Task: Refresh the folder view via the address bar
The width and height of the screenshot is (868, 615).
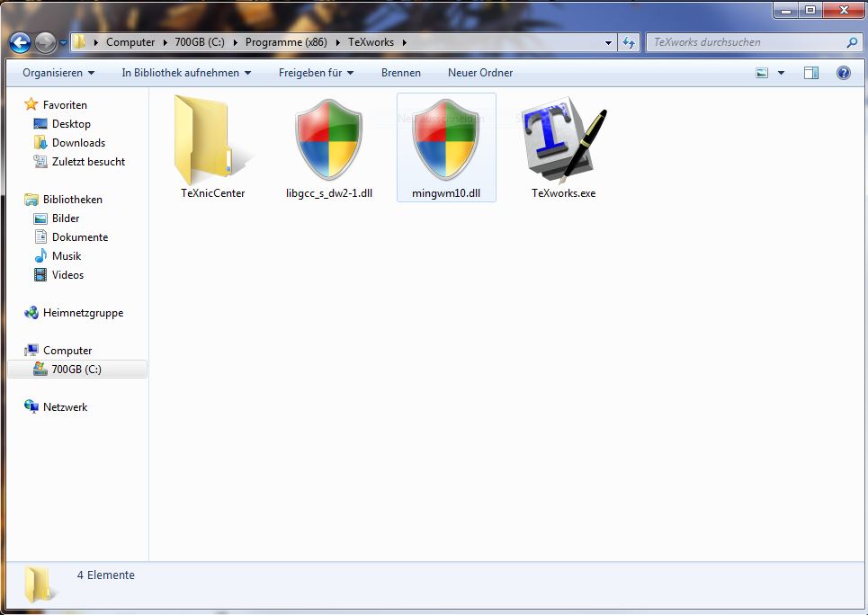Action: 629,42
